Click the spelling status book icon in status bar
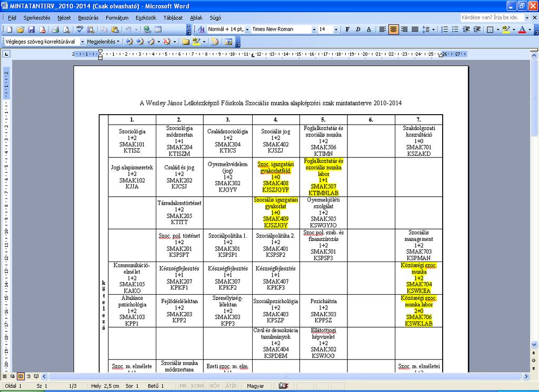Image resolution: width=539 pixels, height=392 pixels. pyautogui.click(x=283, y=386)
